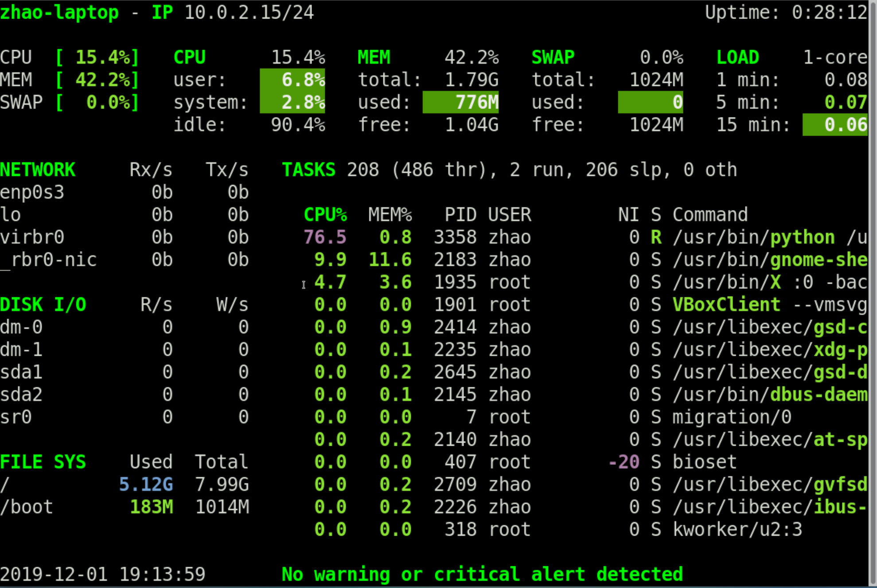Click the /boot filesystem entry
This screenshot has width=877, height=588.
(x=27, y=507)
